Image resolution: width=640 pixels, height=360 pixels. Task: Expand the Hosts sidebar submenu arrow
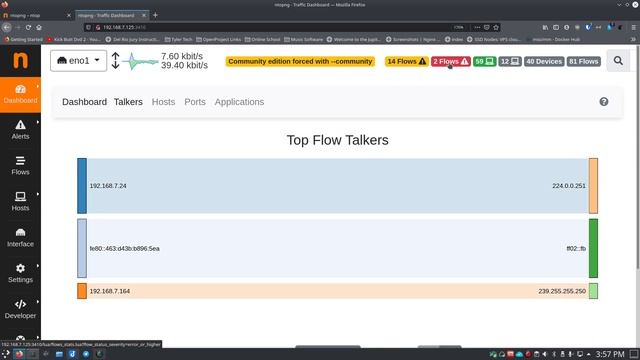38,194
